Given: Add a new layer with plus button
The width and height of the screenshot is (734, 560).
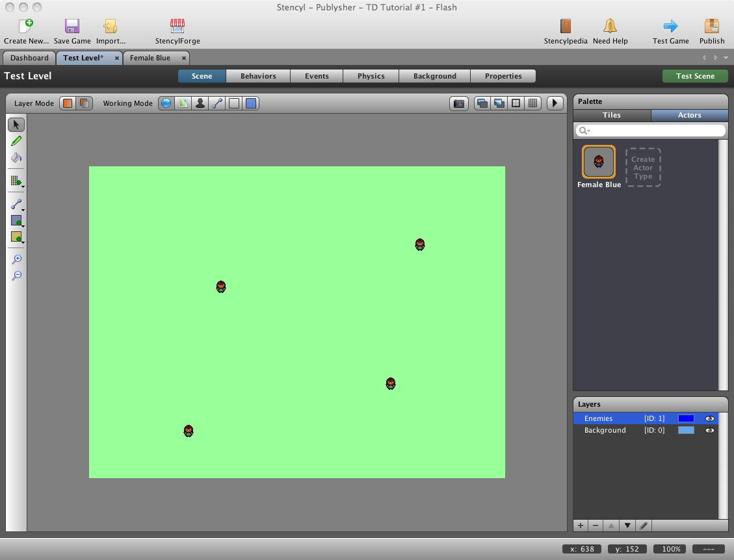Looking at the screenshot, I should pyautogui.click(x=581, y=526).
